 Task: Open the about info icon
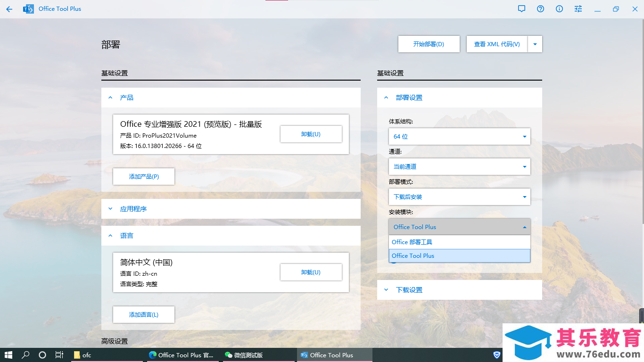click(560, 8)
